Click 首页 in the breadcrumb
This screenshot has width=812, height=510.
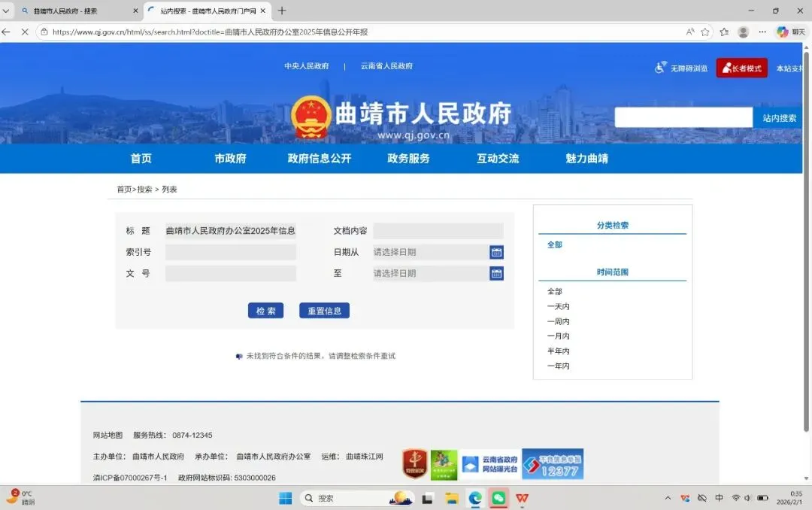[x=124, y=189]
